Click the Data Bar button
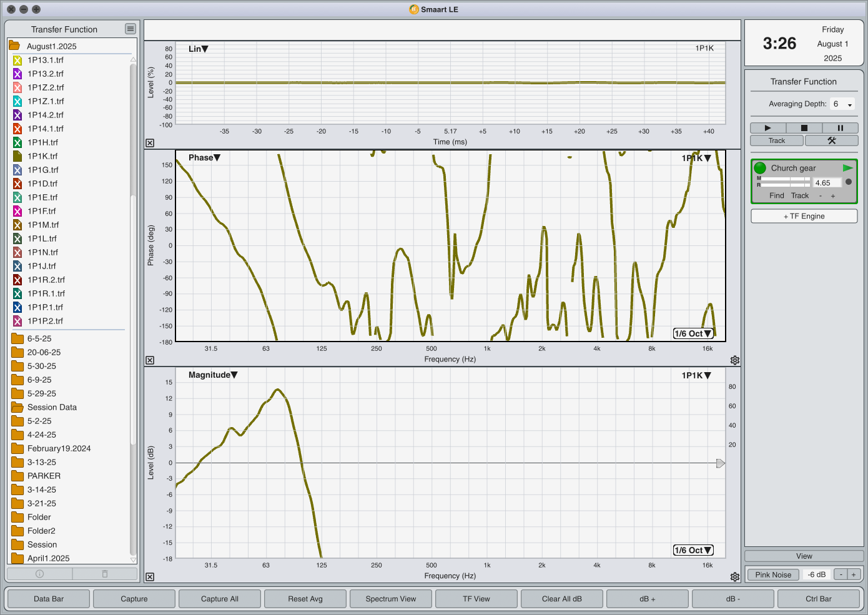The image size is (868, 615). click(x=49, y=599)
